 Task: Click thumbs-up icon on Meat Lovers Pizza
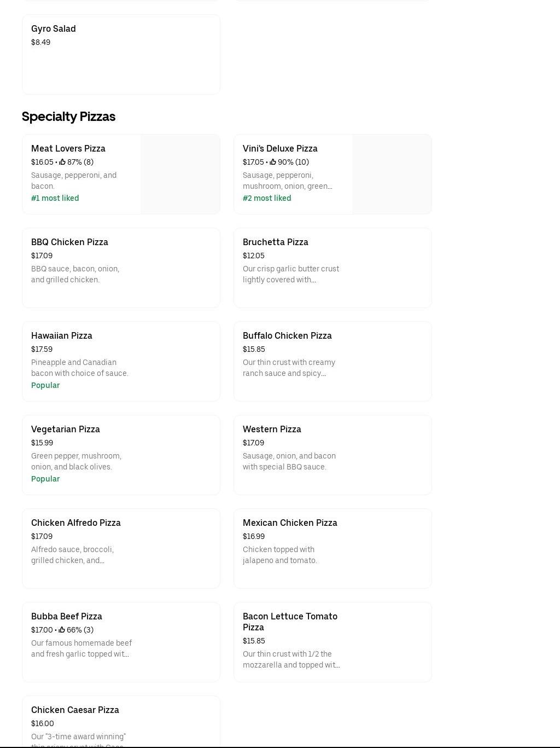coord(62,162)
